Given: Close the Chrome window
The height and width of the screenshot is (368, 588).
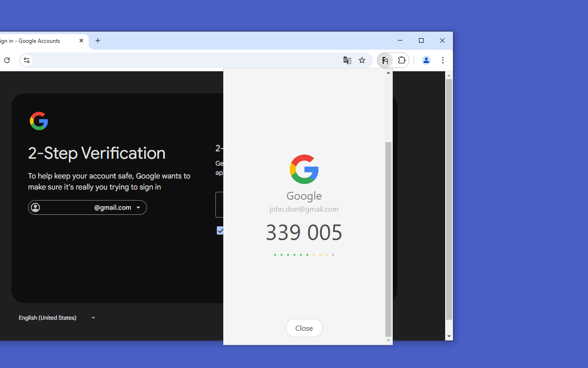Looking at the screenshot, I should coord(442,40).
